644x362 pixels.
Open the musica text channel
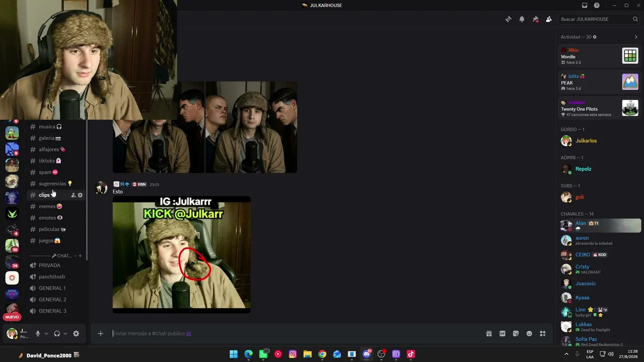(56, 127)
